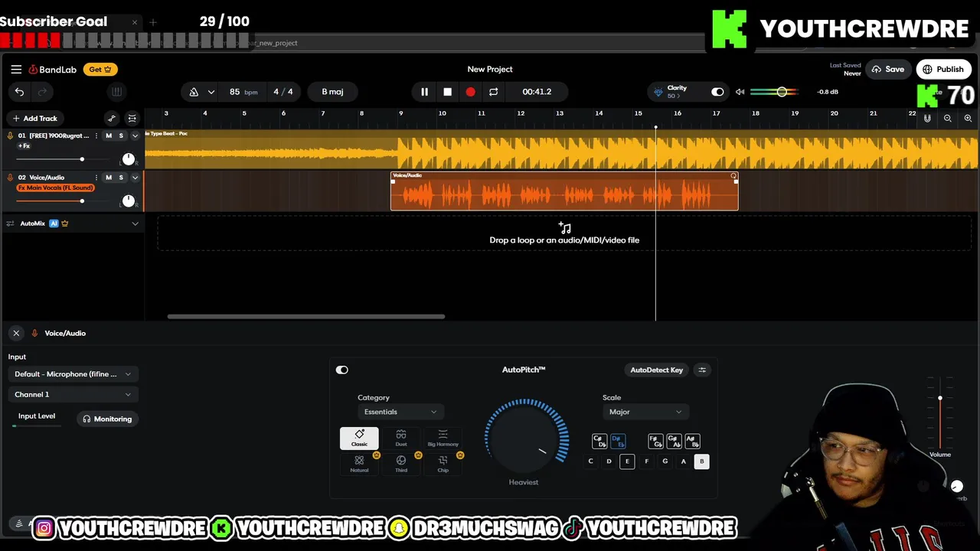Select track 01 microphone icon

point(10,135)
